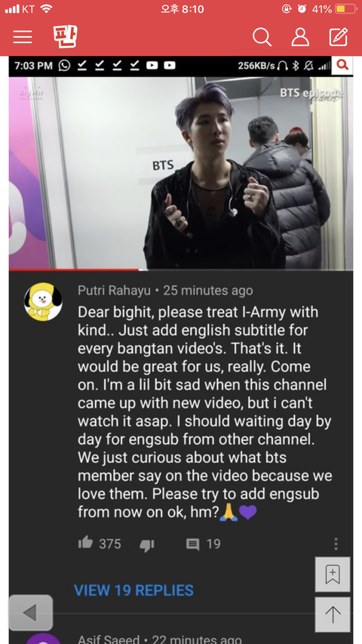Screen dimensions: 362x644
Task: Dislike Putri Rahayu's comment
Action: (x=146, y=544)
